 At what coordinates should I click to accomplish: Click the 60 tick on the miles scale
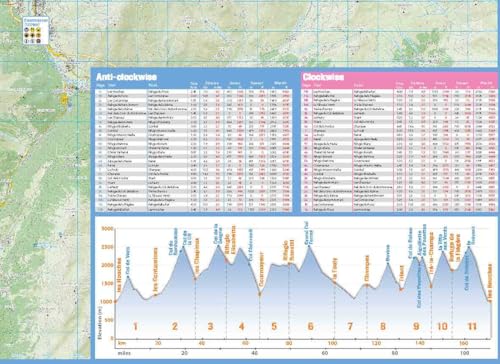[325, 353]
